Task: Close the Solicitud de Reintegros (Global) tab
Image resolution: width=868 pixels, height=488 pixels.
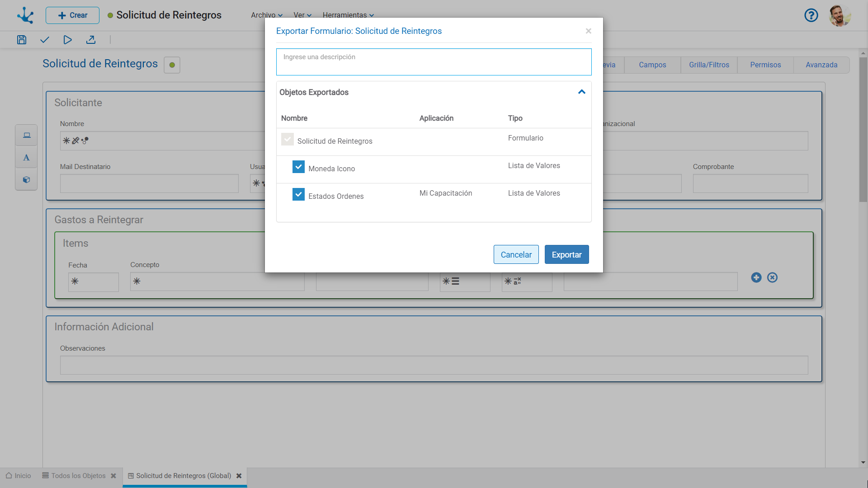Action: point(239,476)
